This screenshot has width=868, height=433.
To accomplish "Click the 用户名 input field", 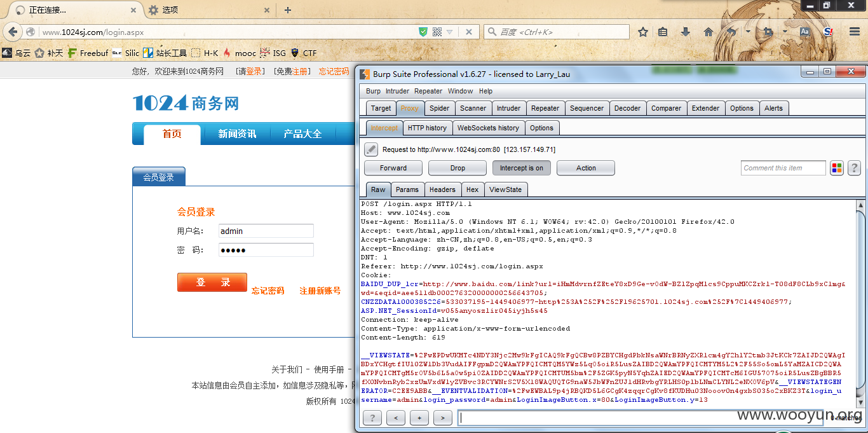I will tap(266, 231).
